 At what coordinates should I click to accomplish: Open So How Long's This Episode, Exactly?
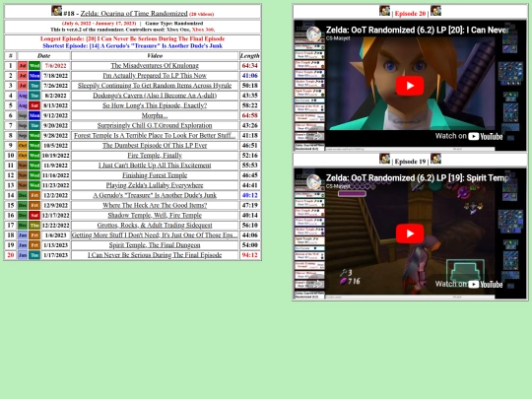point(155,105)
